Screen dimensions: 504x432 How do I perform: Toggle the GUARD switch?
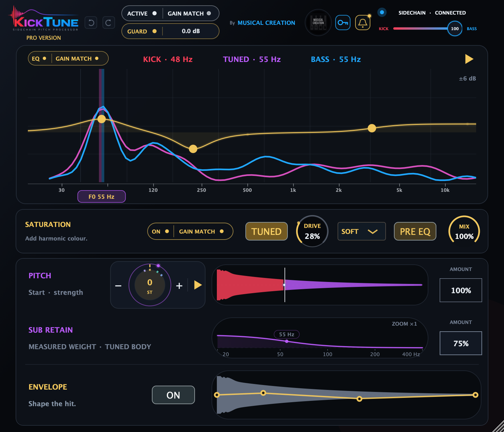click(142, 31)
